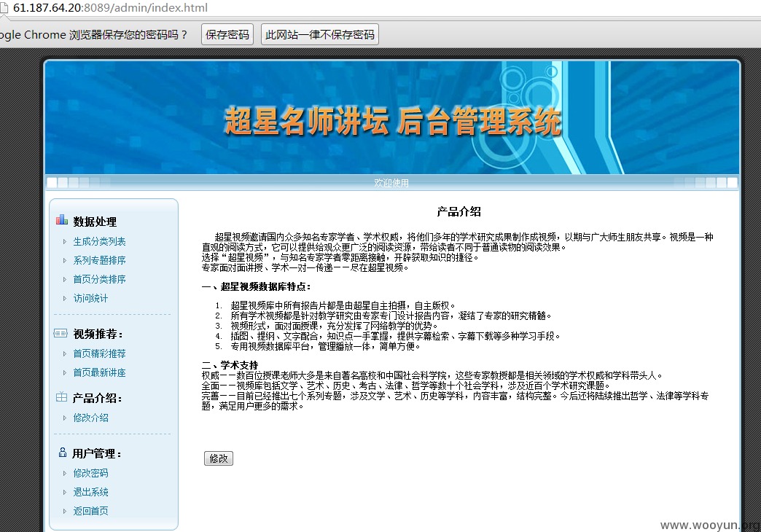The width and height of the screenshot is (761, 532).
Task: Open 生成分类列表 link
Action: coord(99,241)
